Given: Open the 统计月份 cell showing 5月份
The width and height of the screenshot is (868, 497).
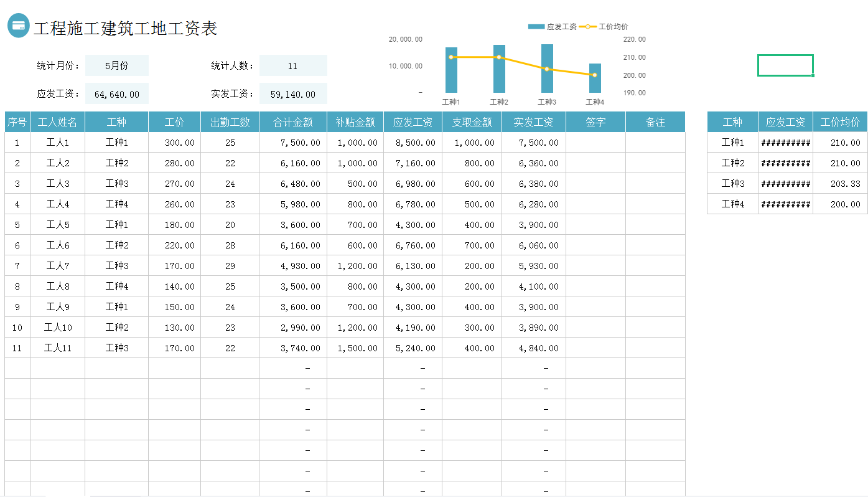Looking at the screenshot, I should tap(117, 65).
